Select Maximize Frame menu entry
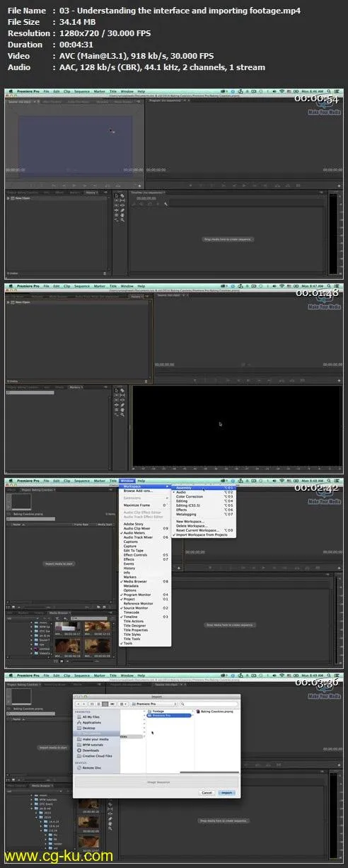 [x=145, y=505]
